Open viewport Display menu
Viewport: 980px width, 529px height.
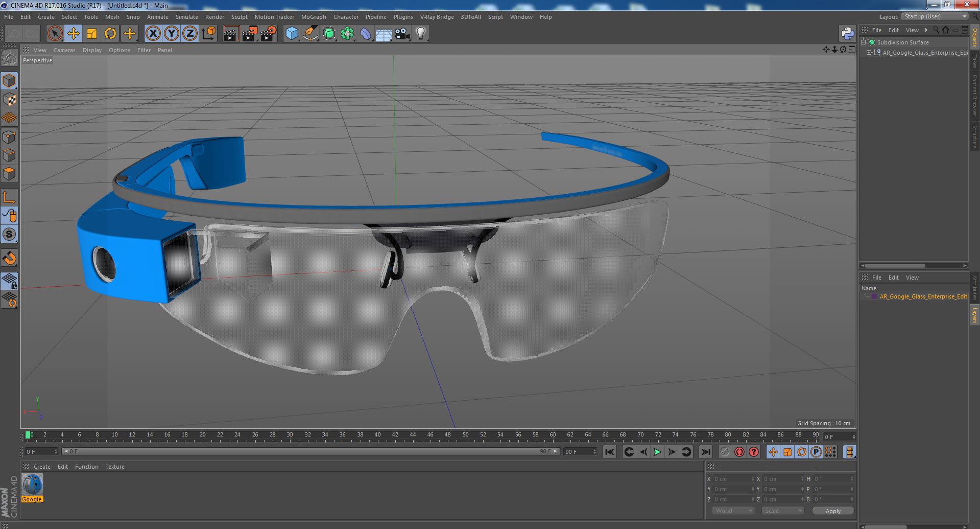92,50
